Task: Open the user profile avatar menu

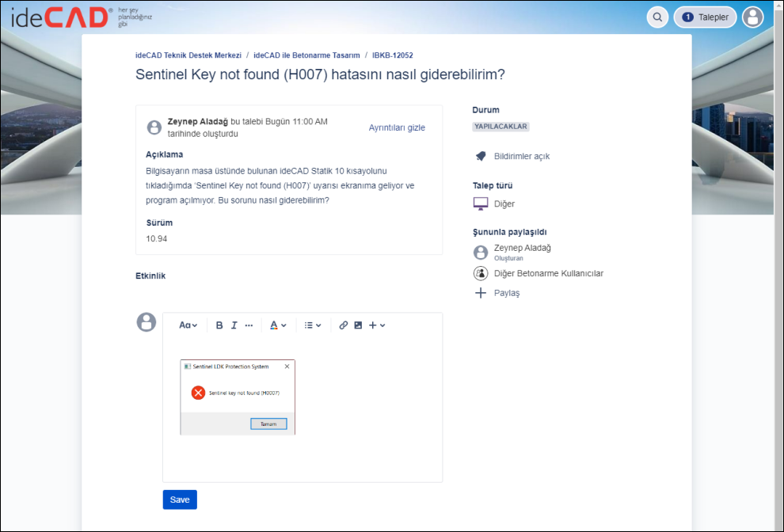Action: coord(753,17)
